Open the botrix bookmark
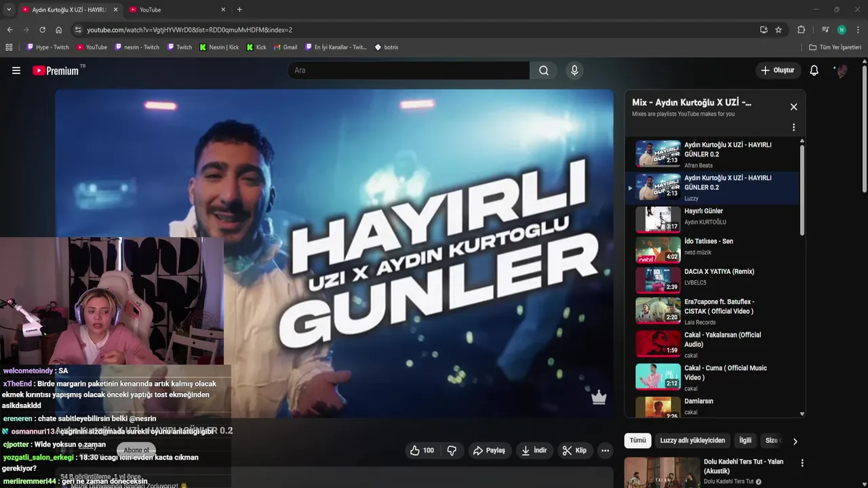This screenshot has width=868, height=488. tap(387, 47)
